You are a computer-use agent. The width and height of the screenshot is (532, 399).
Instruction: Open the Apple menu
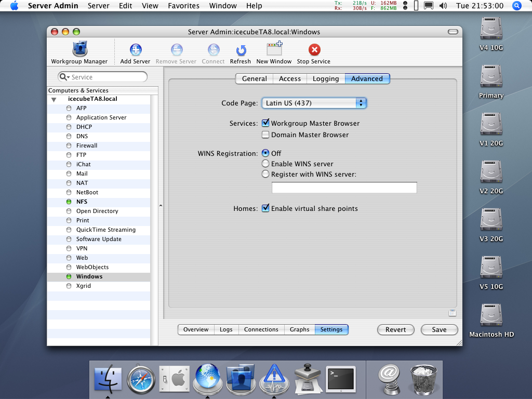pyautogui.click(x=14, y=6)
